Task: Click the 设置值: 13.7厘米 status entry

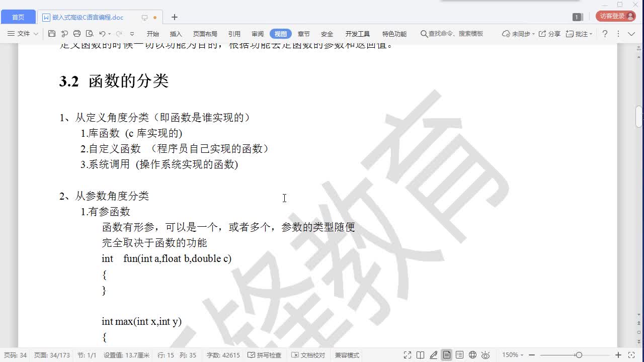Action: [x=126, y=355]
